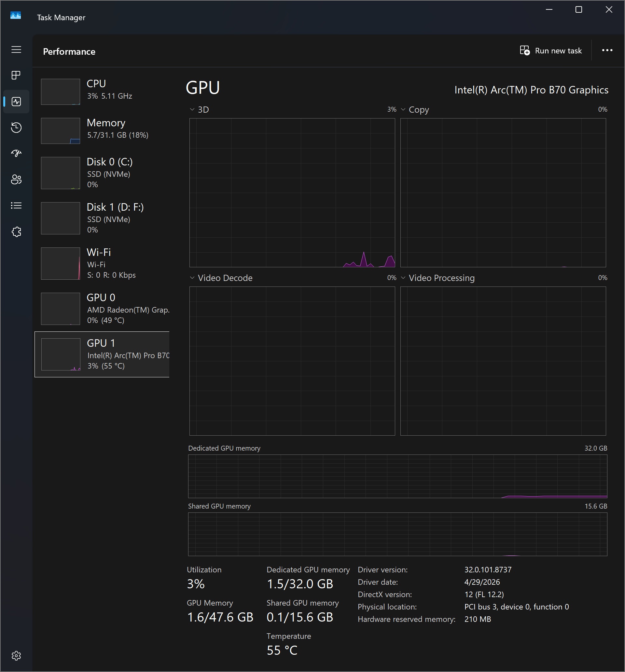
Task: Click the 3D engine usage graph
Action: 292,193
